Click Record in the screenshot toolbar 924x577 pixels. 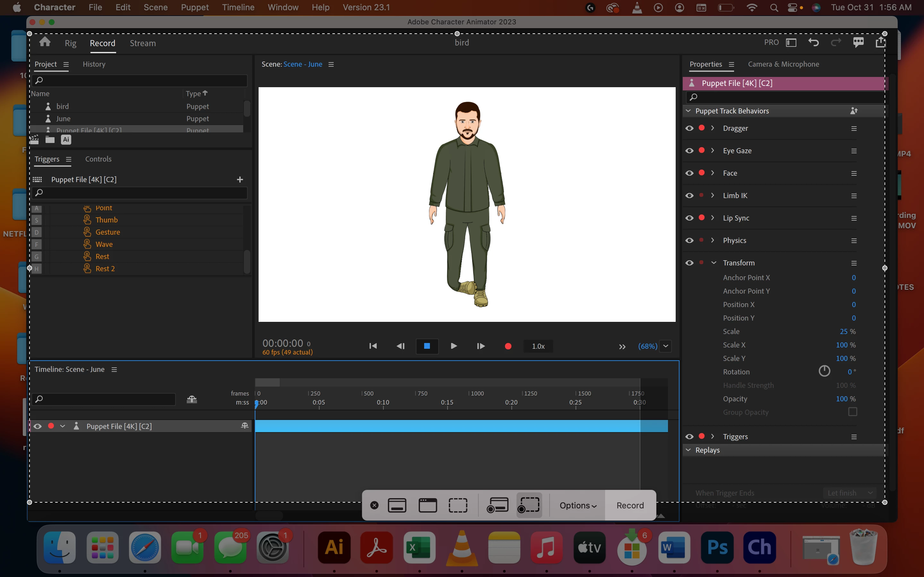pos(630,505)
